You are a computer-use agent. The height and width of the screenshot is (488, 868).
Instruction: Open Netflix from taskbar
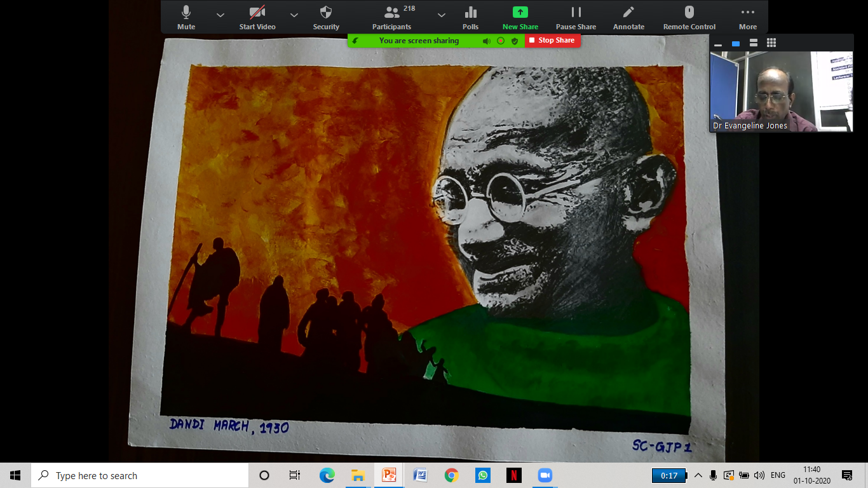[x=513, y=475]
